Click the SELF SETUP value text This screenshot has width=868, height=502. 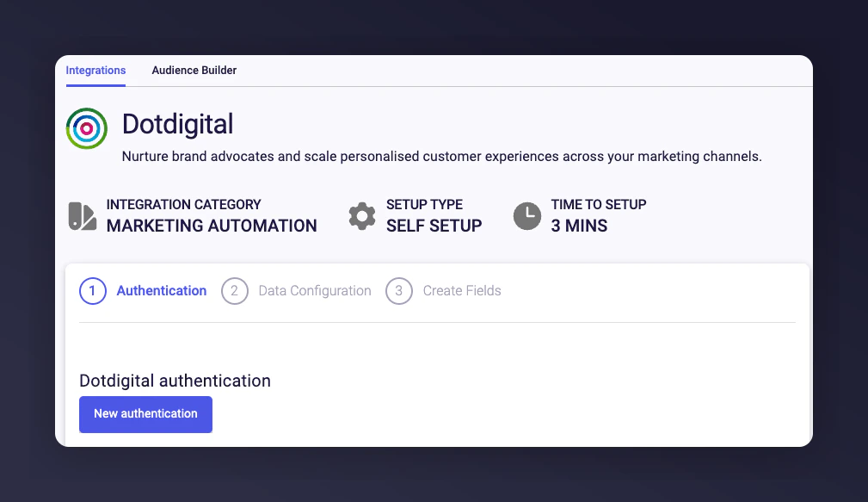pyautogui.click(x=434, y=226)
